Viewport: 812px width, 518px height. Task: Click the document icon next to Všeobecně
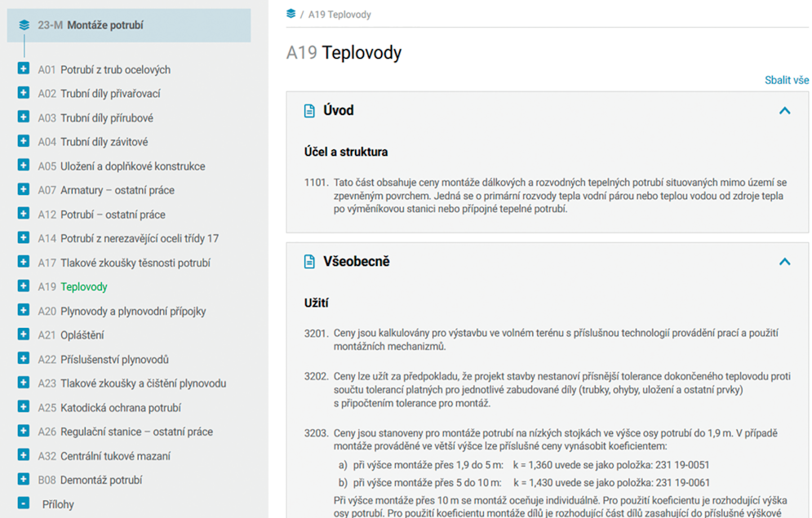click(309, 262)
